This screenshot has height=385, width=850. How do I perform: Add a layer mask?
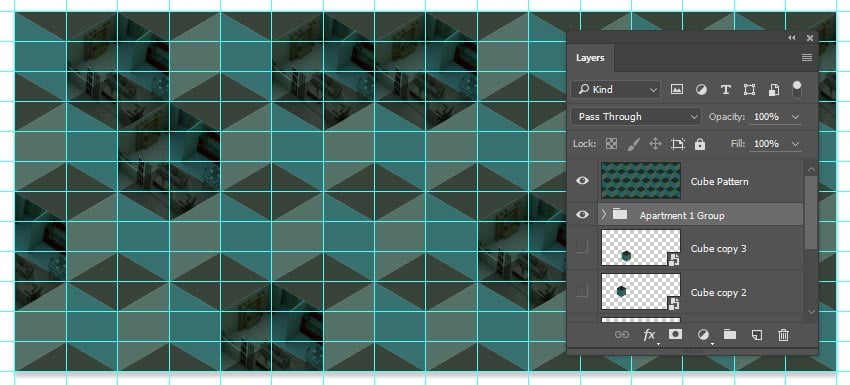click(675, 334)
